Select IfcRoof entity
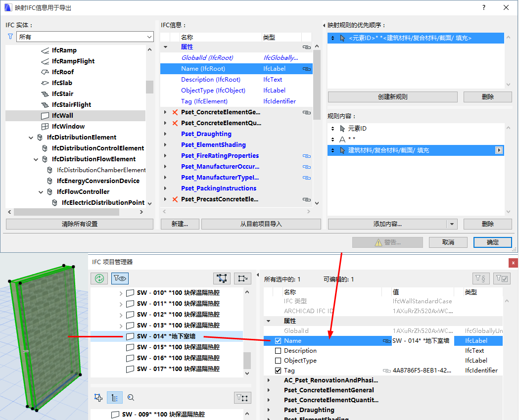 pos(62,72)
